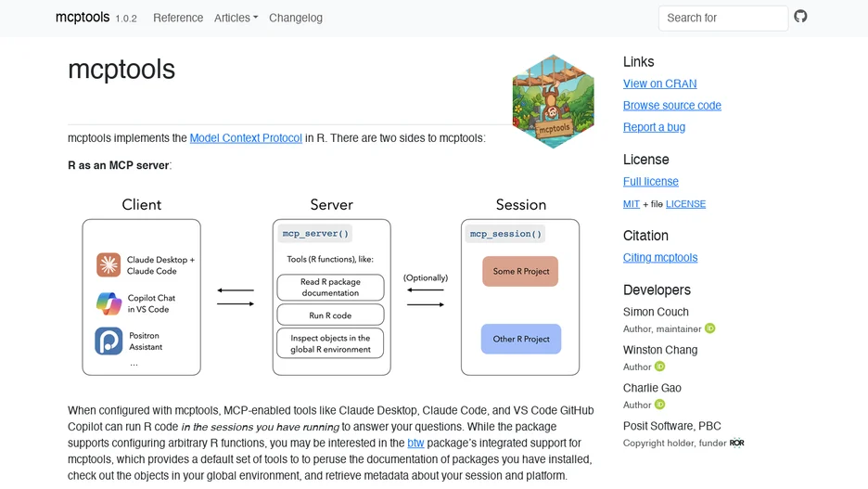868x489 pixels.
Task: Click the ROR icon beside Posit Software
Action: click(737, 443)
